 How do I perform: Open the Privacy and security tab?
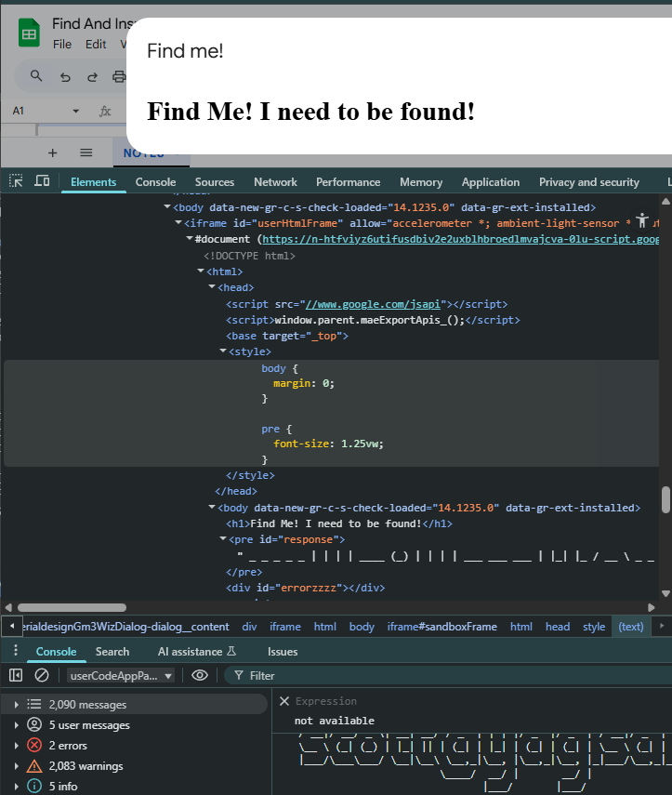(x=589, y=182)
